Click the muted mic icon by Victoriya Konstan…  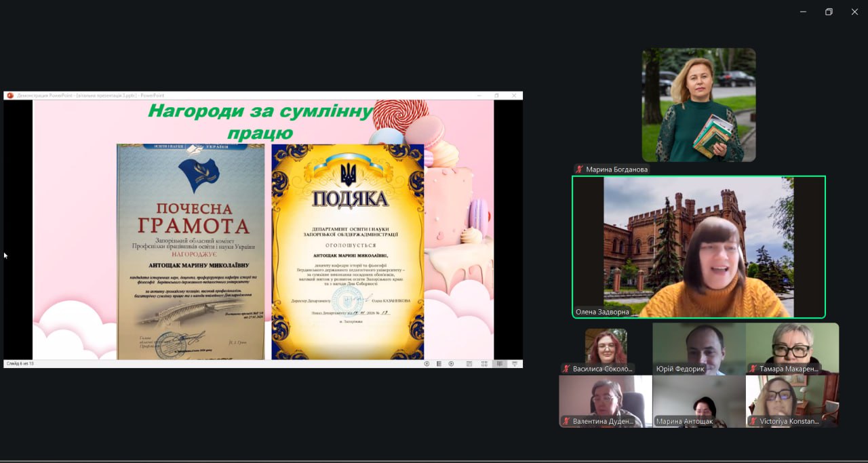click(753, 422)
